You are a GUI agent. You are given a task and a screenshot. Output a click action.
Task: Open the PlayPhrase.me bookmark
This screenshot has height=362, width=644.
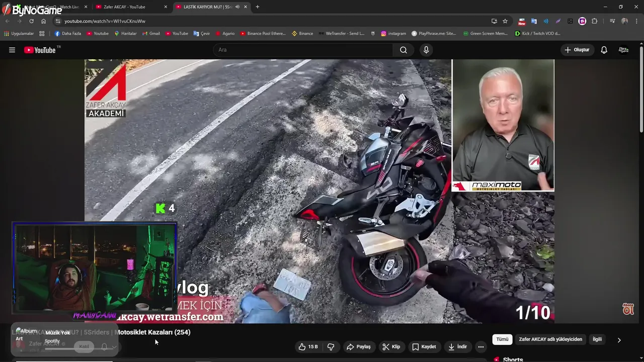tap(434, 34)
